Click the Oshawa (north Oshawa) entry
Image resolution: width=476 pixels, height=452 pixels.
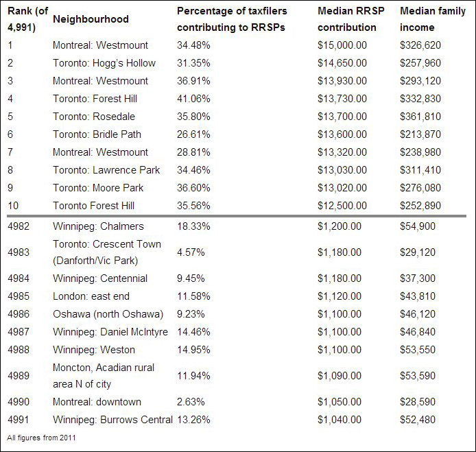[108, 314]
